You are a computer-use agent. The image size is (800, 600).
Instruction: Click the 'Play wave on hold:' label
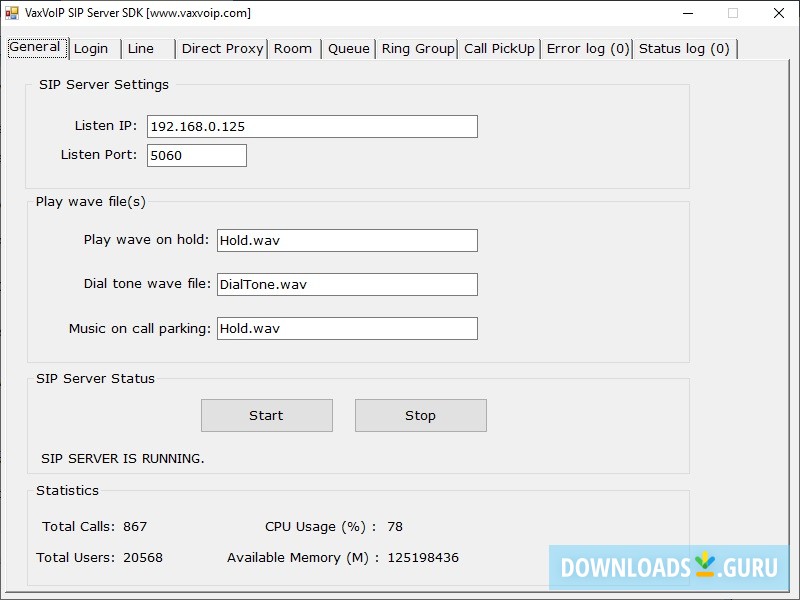point(146,240)
